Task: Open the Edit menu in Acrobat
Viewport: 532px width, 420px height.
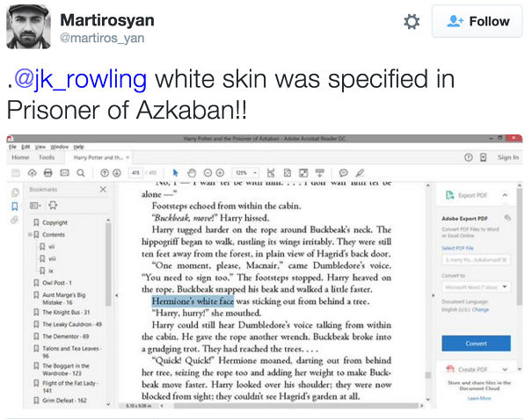Action: click(26, 147)
